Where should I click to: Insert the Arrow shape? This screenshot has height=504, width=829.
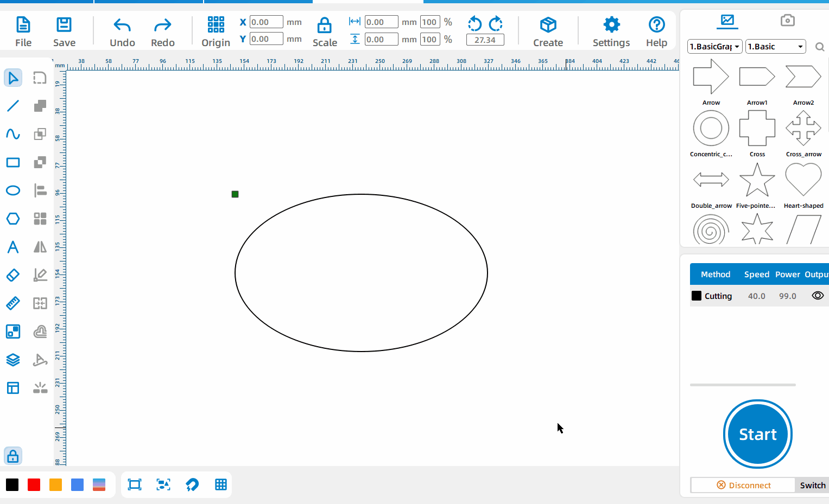tap(711, 77)
